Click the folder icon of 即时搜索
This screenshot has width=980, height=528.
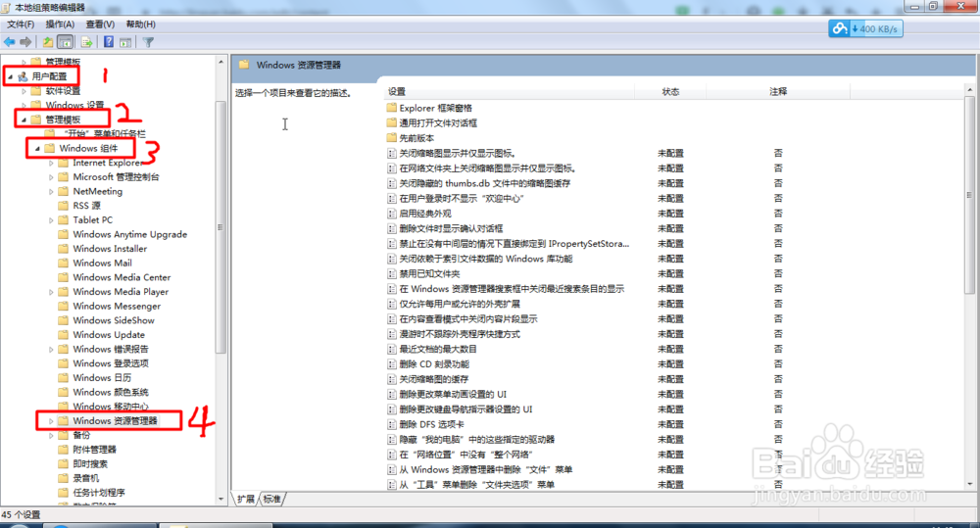63,463
